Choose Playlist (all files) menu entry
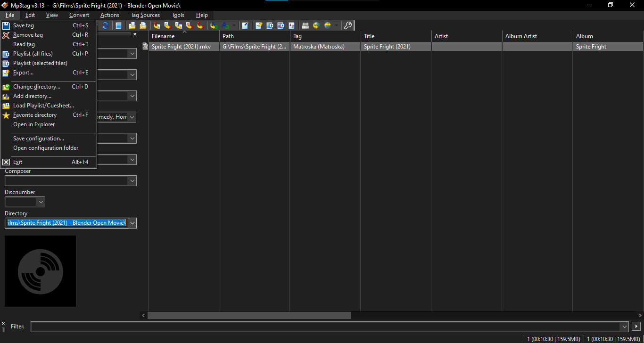The height and width of the screenshot is (343, 644). click(49, 54)
